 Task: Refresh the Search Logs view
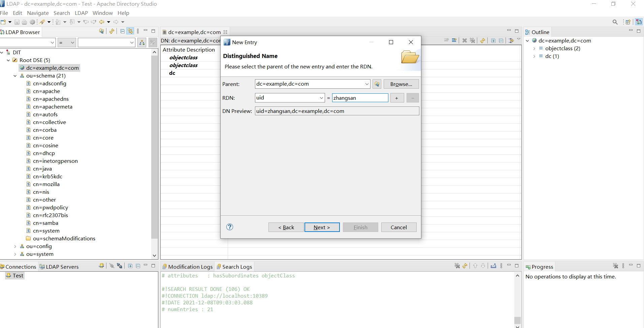(465, 266)
